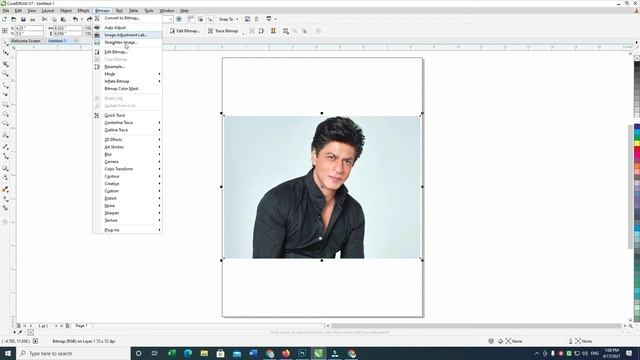Expand the Inflate Bitmap submenu
This screenshot has width=640, height=360.
pos(127,81)
